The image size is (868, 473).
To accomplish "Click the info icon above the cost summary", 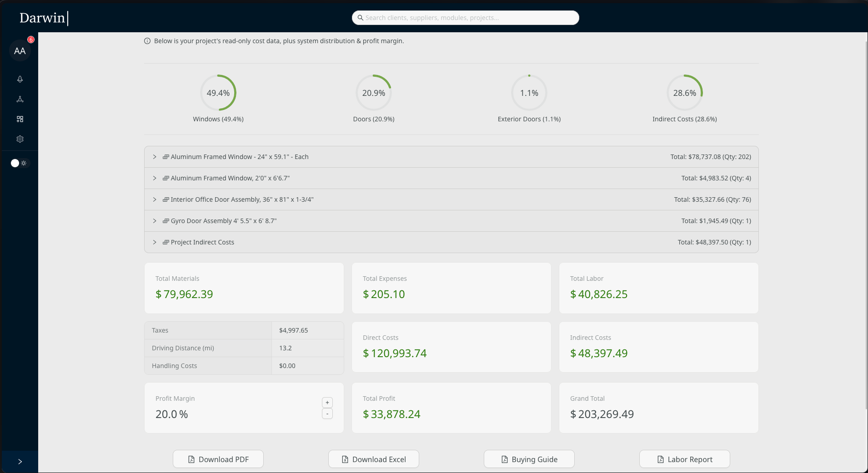I will click(x=146, y=41).
